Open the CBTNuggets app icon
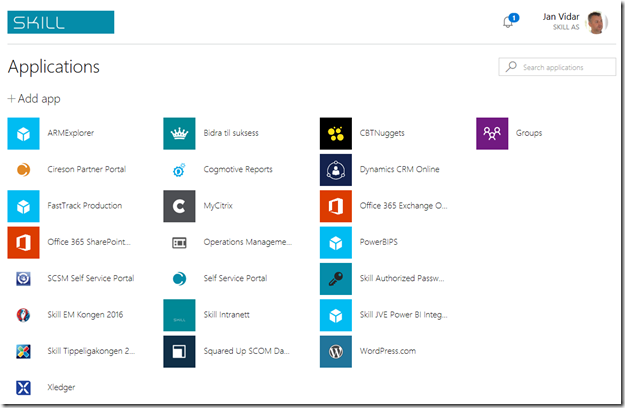This screenshot has height=408, width=625. (336, 133)
